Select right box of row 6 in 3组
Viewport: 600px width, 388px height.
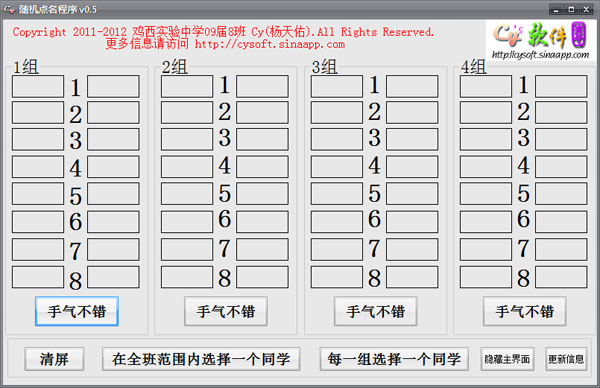tap(412, 222)
